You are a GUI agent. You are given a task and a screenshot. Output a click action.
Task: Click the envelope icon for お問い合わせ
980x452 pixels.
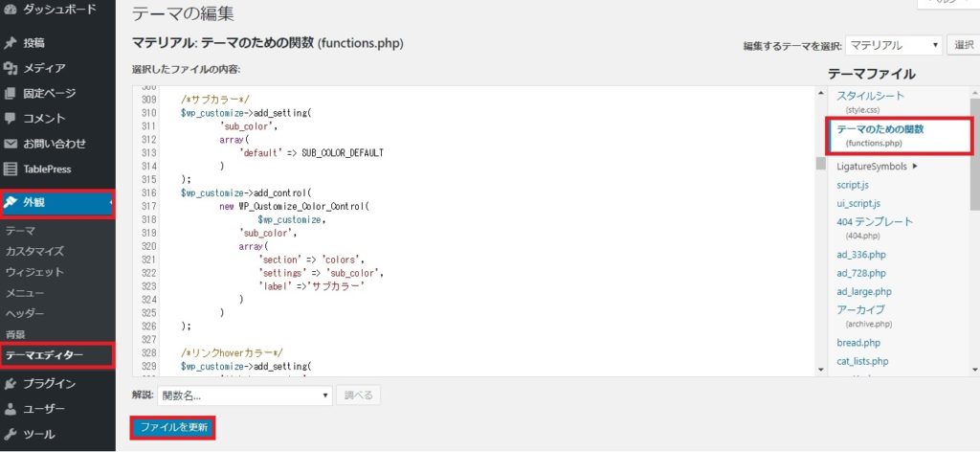tap(10, 144)
